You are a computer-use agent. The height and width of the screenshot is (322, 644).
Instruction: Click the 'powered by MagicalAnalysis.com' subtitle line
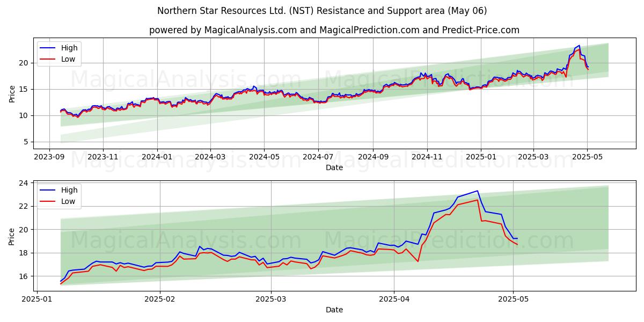coord(334,30)
